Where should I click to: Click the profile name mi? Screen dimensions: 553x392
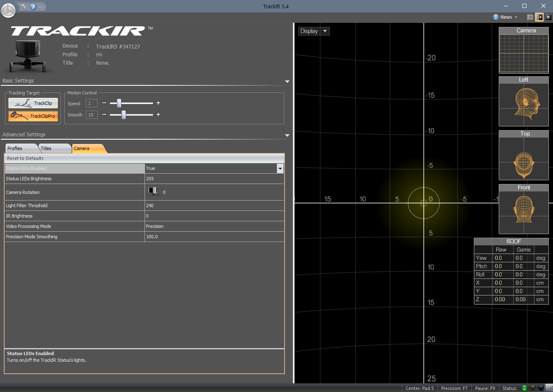[99, 55]
